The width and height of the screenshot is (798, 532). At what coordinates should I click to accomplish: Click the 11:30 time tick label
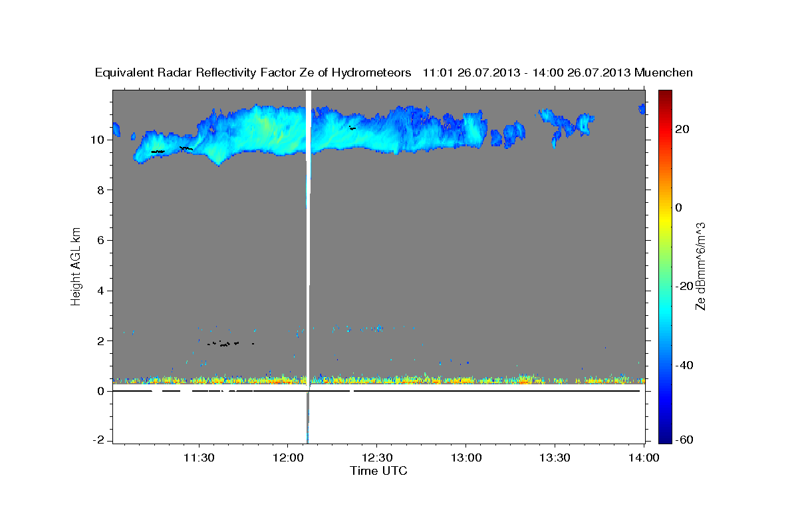click(199, 458)
